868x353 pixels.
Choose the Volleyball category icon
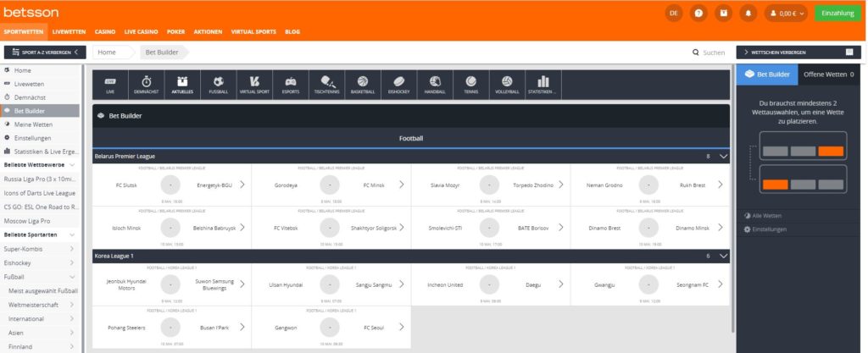click(507, 85)
